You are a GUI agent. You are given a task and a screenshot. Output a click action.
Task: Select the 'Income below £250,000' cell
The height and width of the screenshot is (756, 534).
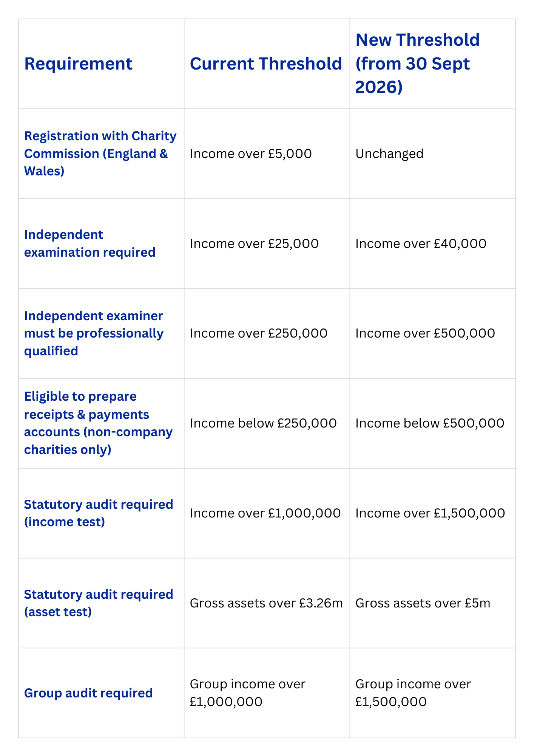[x=263, y=423]
